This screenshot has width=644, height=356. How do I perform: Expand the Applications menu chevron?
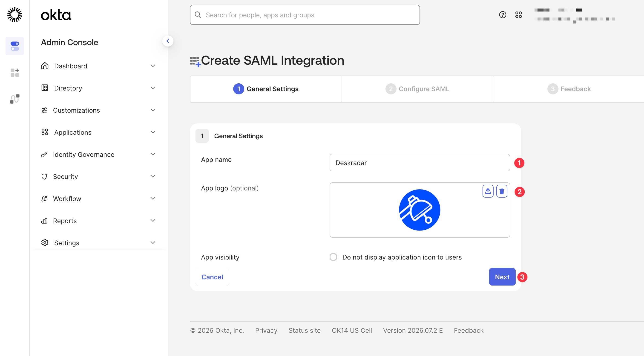pyautogui.click(x=153, y=132)
